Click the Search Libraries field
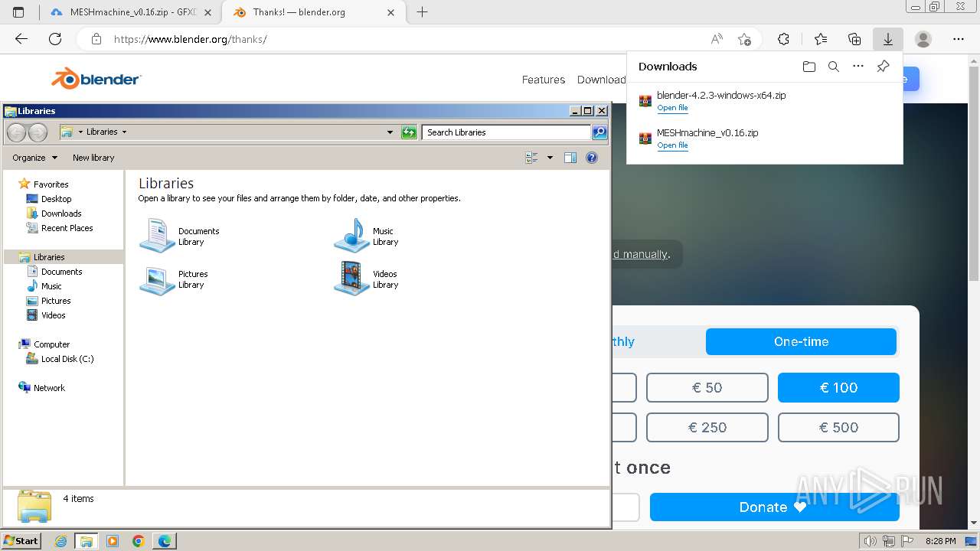 click(x=506, y=132)
